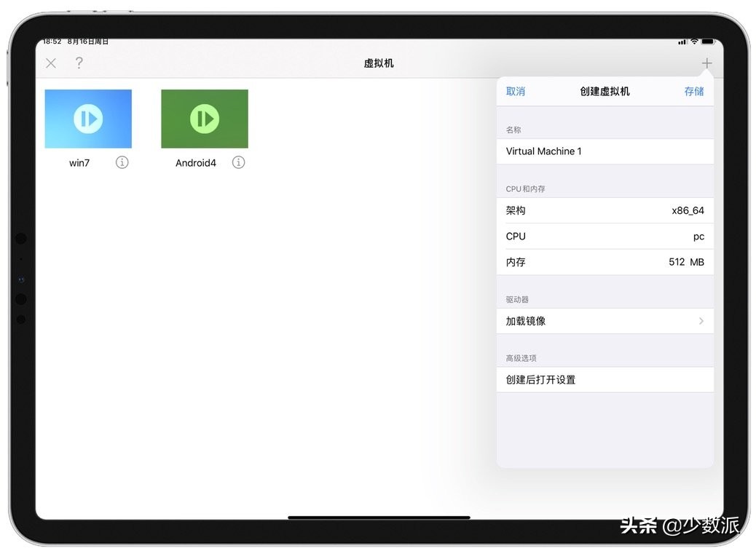Open info for the Android4 VM

238,162
